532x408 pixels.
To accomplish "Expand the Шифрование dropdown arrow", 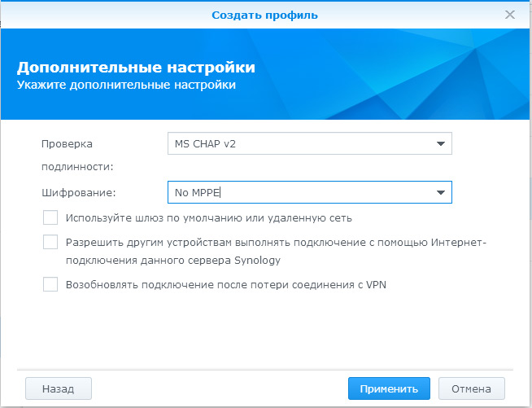I will tap(440, 193).
